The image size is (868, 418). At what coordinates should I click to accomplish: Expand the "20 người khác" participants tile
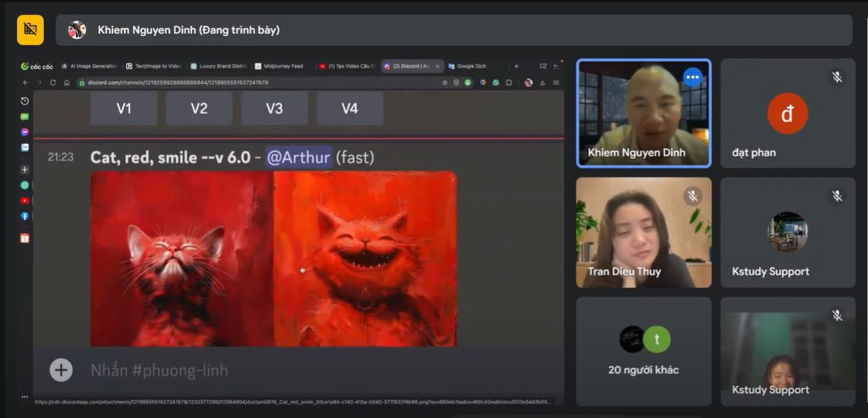pos(643,351)
